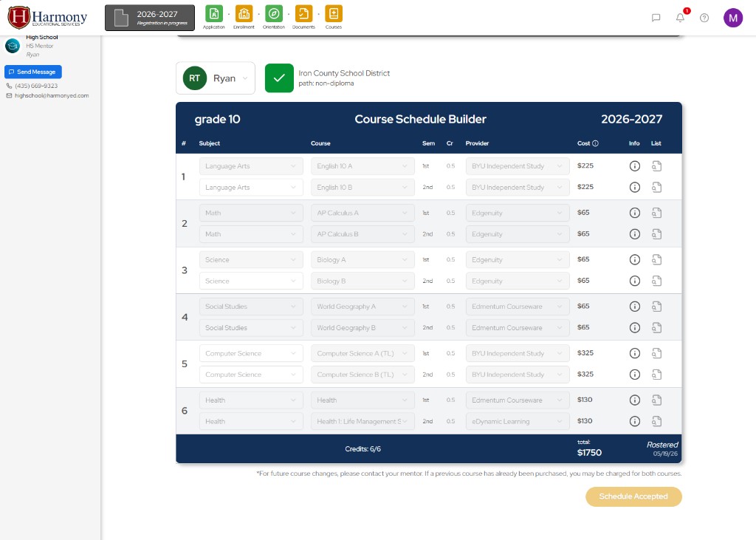Click the Harmony Educational Services logo
Viewport: 756px width, 540px height.
coord(47,17)
